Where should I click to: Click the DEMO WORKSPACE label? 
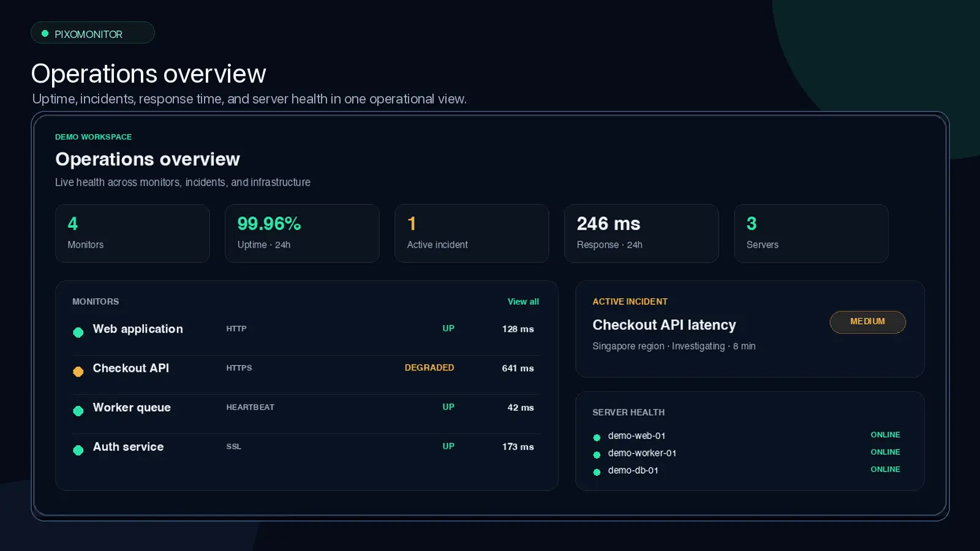point(93,137)
